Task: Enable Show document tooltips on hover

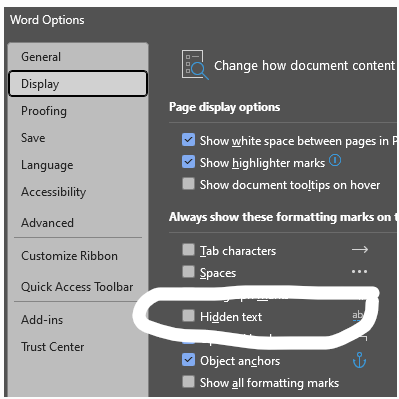Action: [x=188, y=184]
